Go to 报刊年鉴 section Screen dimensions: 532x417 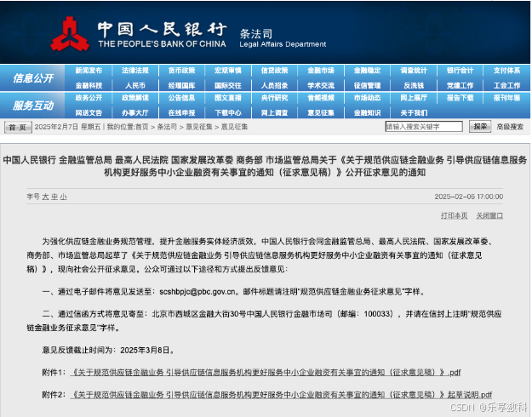[507, 98]
